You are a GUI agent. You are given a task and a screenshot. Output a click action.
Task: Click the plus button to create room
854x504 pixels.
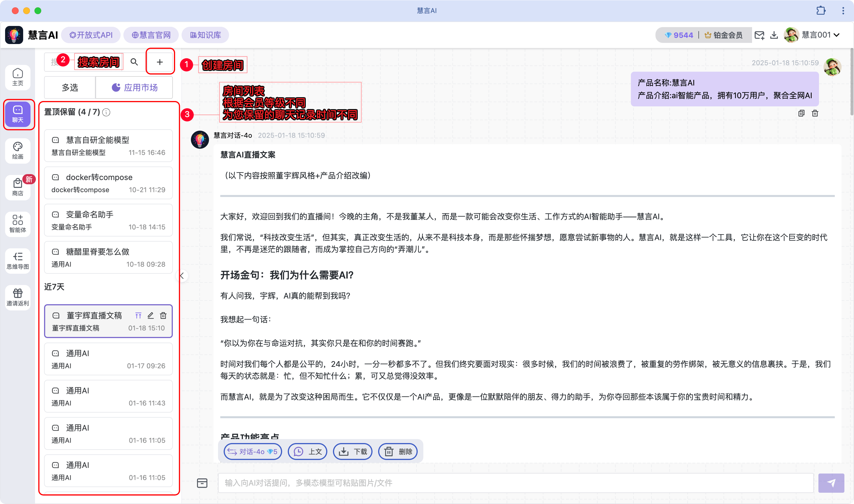tap(160, 62)
